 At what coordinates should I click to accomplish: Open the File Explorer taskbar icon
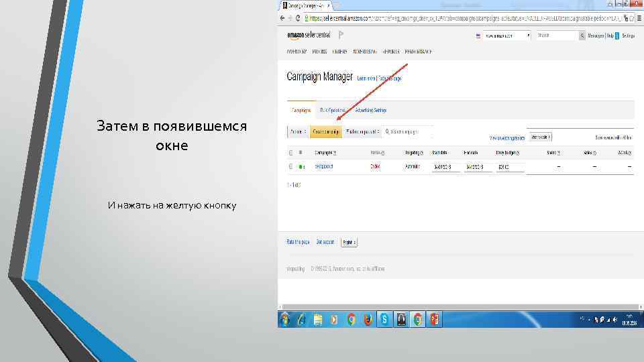click(318, 319)
